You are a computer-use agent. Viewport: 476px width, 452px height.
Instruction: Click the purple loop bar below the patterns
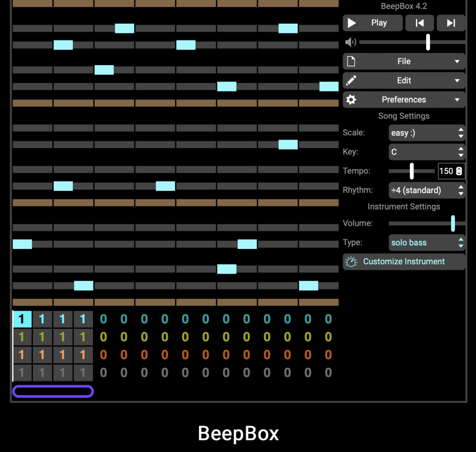[x=53, y=392]
